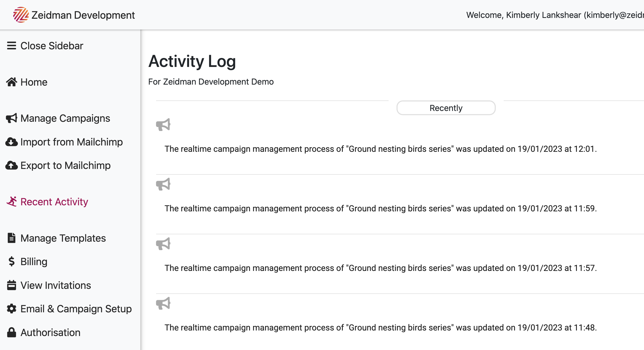Click the Zeidman Development logo icon

tap(21, 15)
